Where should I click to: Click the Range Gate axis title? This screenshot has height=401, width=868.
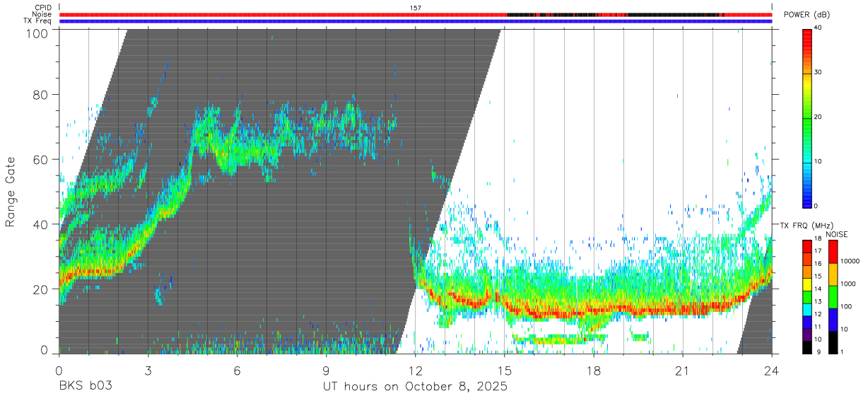click(11, 192)
